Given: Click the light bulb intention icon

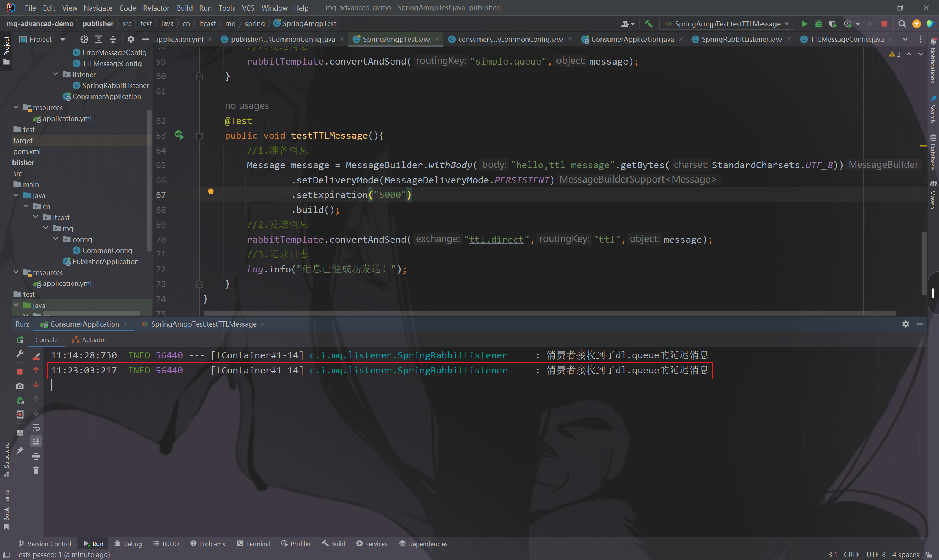Looking at the screenshot, I should point(211,192).
